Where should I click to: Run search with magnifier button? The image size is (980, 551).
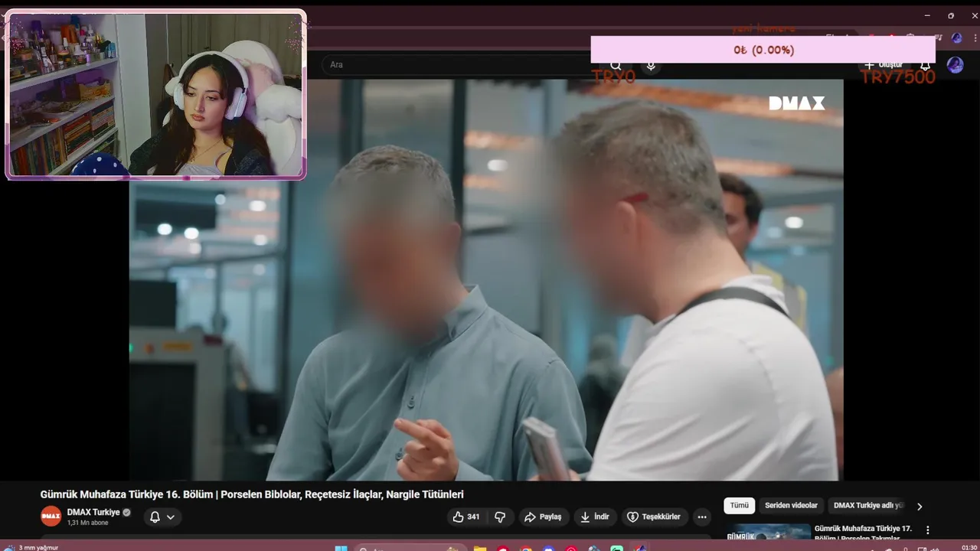coord(616,66)
